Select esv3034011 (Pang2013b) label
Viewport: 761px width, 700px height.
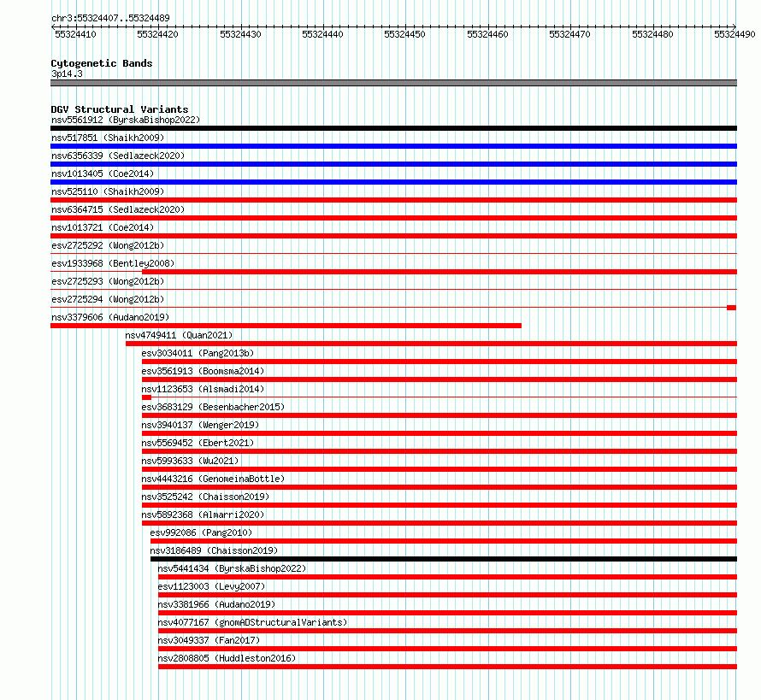tap(198, 353)
